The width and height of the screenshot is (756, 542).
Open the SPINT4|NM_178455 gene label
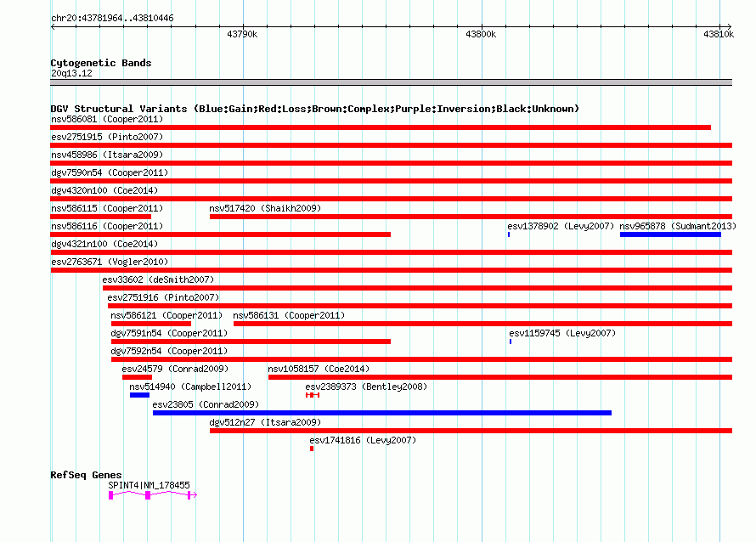[149, 485]
